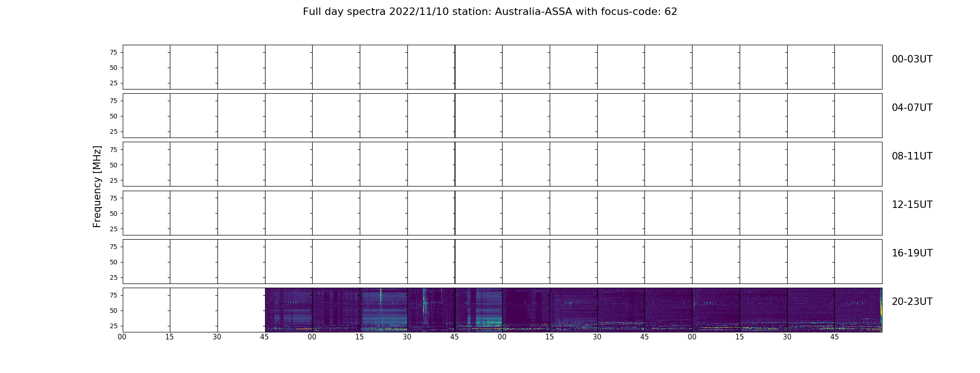Click the "Frequency [MHz]" y-axis label

point(97,186)
